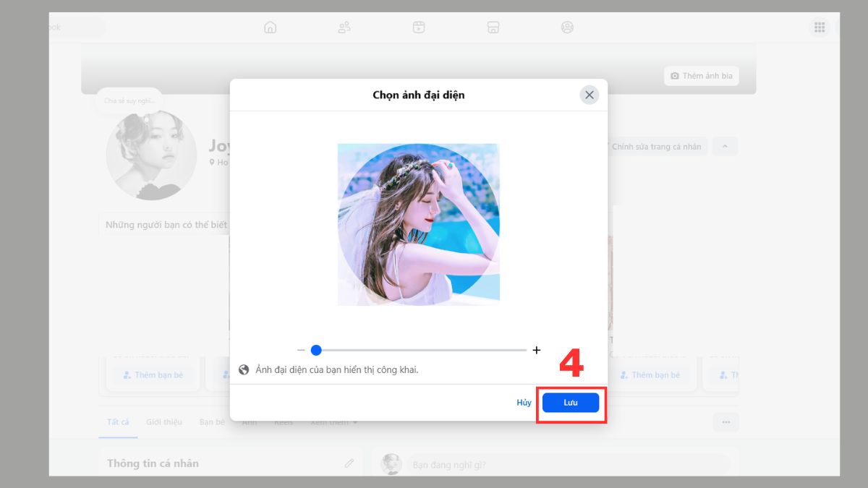The image size is (868, 488).
Task: Click the public globe icon
Action: 244,369
